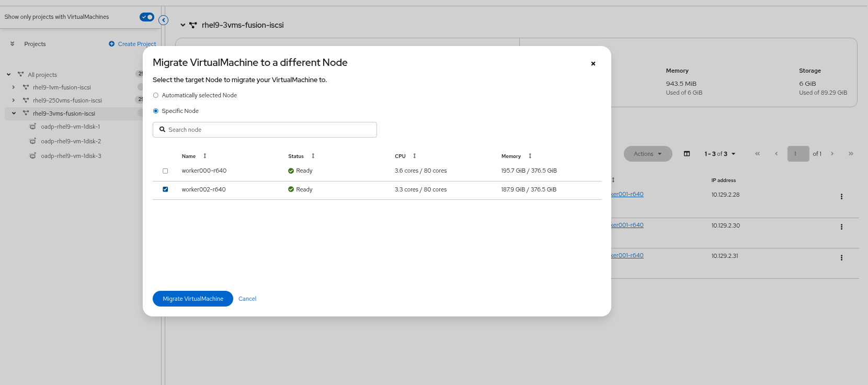
Task: Open kebab menu for 10.129.2.28 row
Action: 841,197
